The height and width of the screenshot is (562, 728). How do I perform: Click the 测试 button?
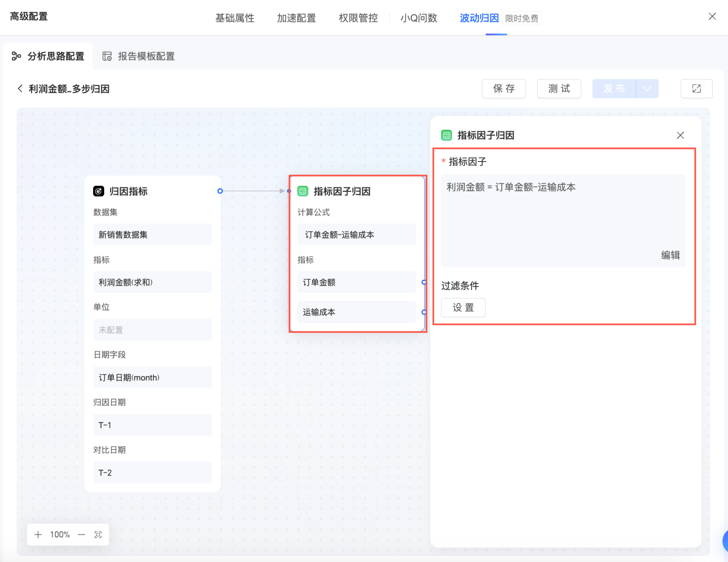pos(559,89)
